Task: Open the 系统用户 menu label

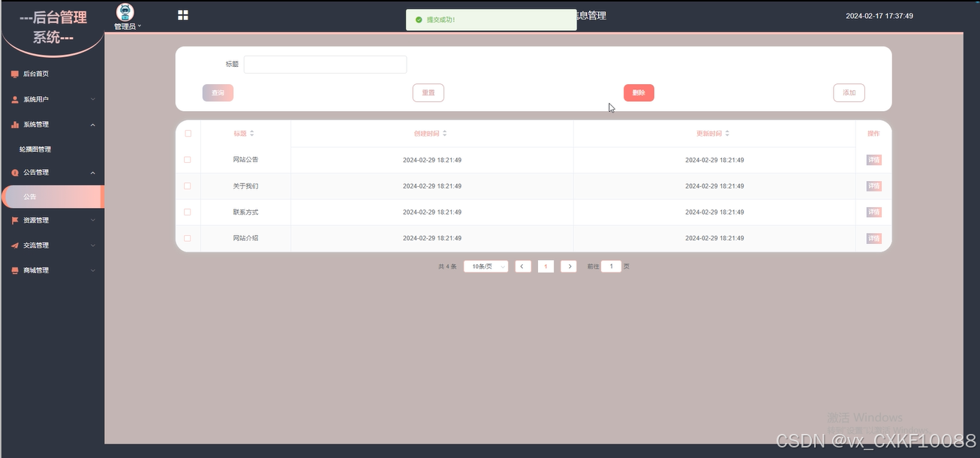Action: 36,100
